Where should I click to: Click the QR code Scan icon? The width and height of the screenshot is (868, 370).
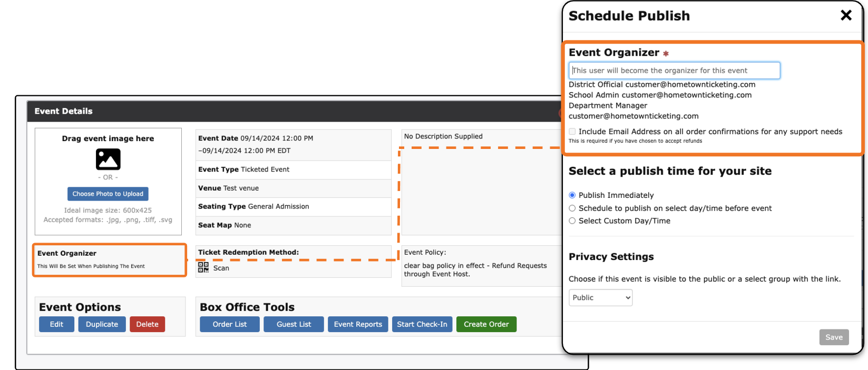(x=203, y=267)
